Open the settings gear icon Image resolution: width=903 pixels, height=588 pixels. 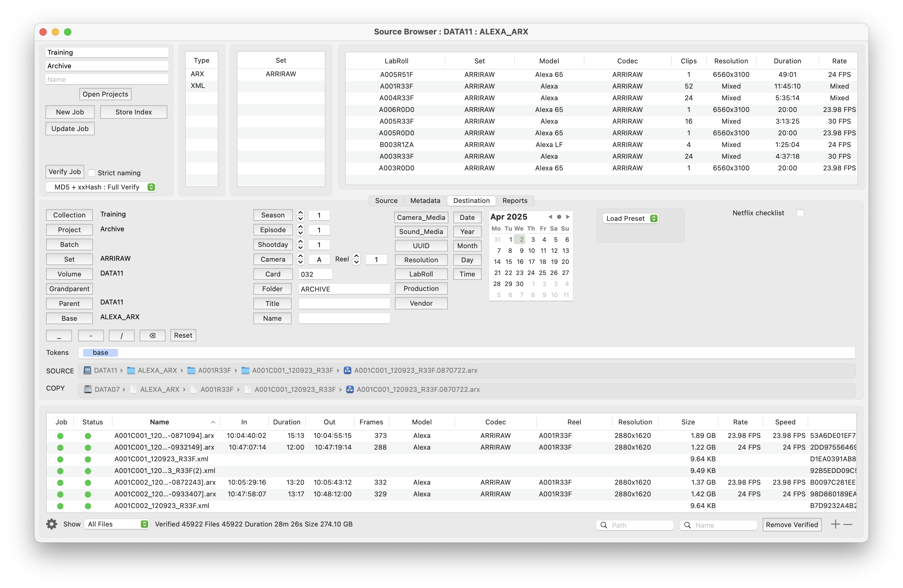coord(52,524)
